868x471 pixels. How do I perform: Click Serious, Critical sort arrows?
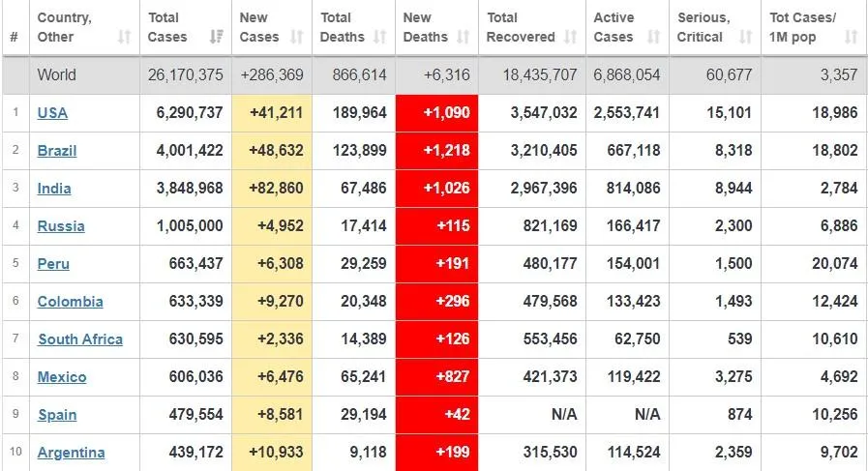tap(746, 38)
